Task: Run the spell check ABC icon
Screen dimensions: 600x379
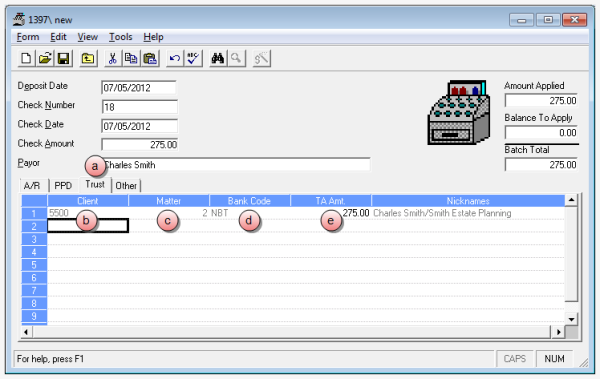Action: (x=193, y=59)
